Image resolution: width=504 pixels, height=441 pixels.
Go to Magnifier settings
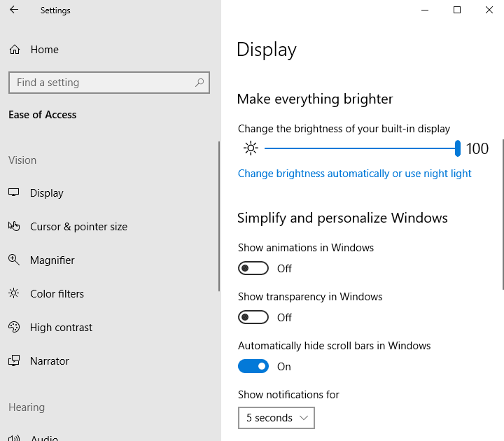(52, 260)
